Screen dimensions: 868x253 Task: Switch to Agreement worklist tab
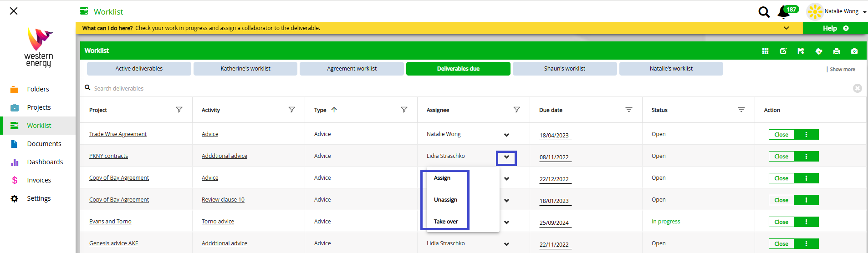coord(352,69)
